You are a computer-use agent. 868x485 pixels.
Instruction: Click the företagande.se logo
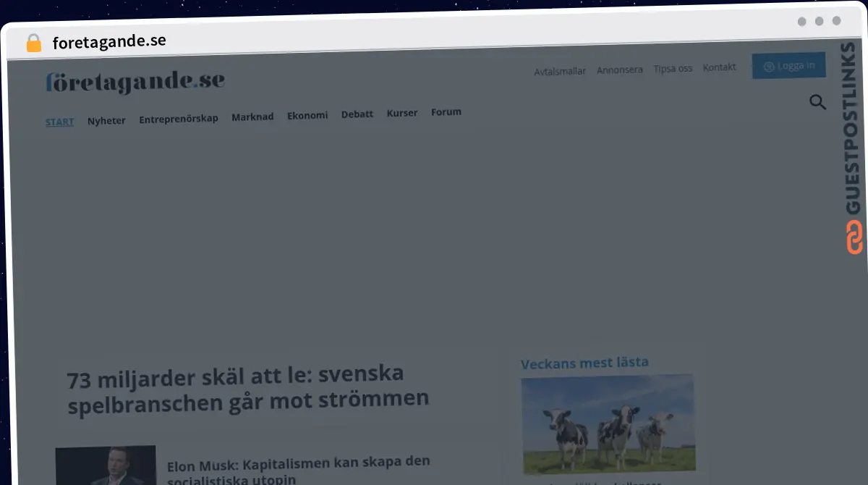135,82
